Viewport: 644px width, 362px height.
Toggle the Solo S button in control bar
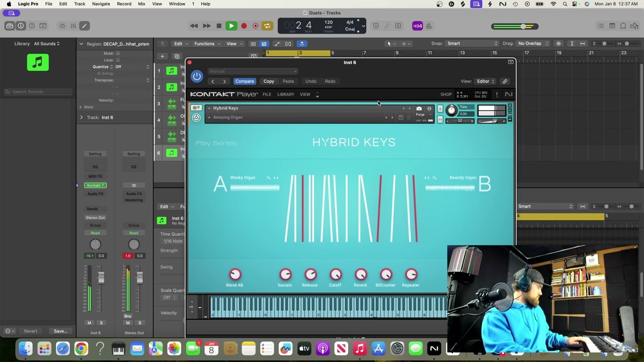pyautogui.click(x=398, y=26)
